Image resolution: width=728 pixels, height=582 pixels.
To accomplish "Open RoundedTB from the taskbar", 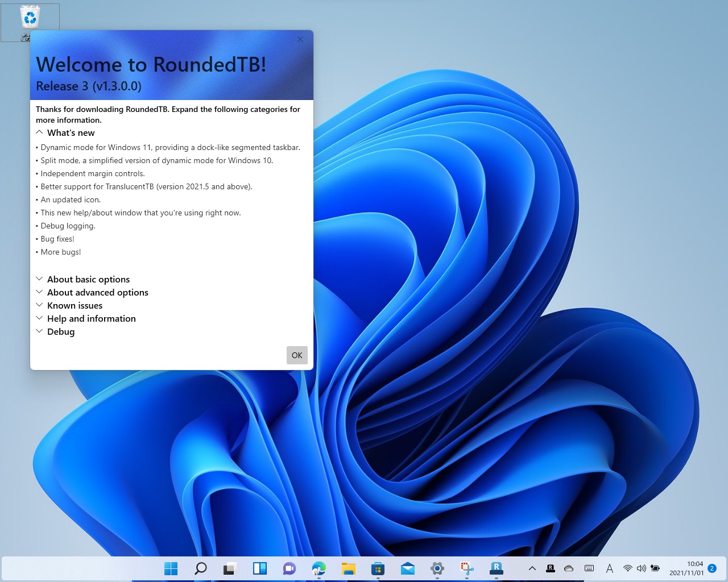I will (496, 568).
